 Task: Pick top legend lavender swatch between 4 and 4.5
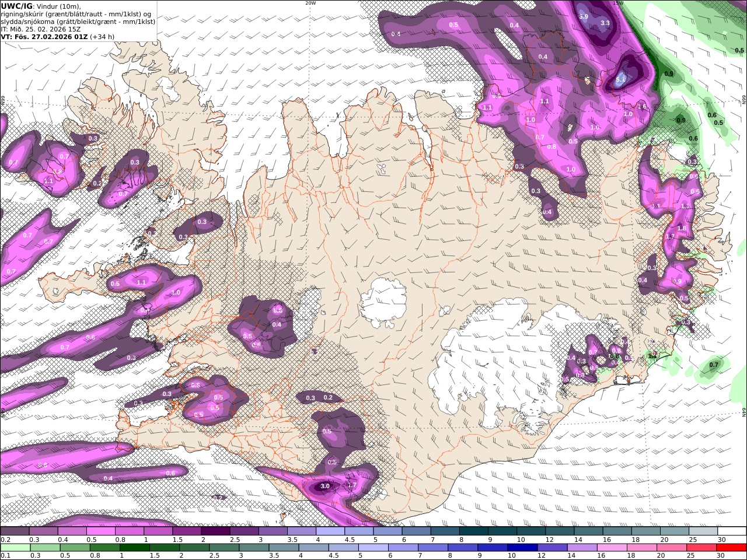coord(330,531)
